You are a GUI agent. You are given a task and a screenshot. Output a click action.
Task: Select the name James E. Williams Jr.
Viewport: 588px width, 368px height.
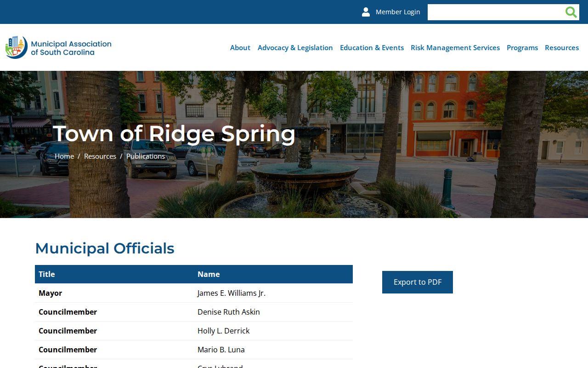(x=232, y=293)
